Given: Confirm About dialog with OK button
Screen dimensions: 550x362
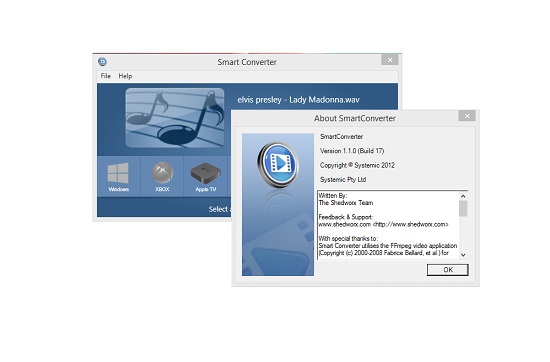Looking at the screenshot, I should click(x=448, y=270).
